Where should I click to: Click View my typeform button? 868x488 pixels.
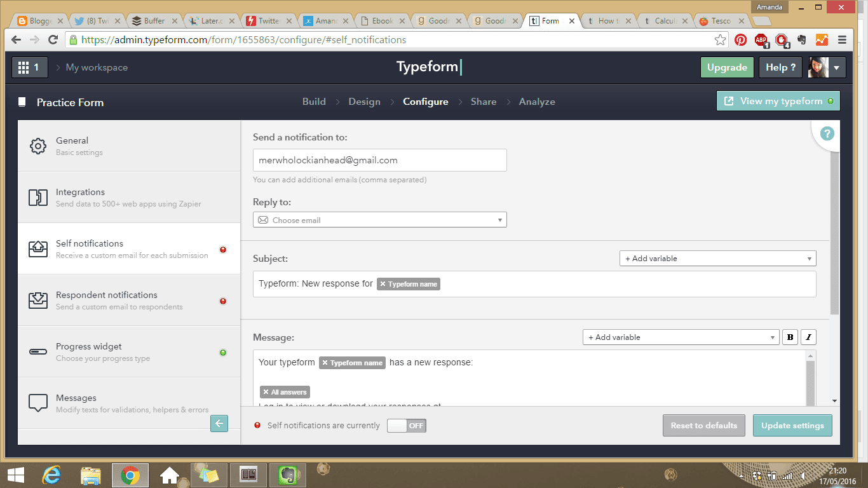point(778,101)
